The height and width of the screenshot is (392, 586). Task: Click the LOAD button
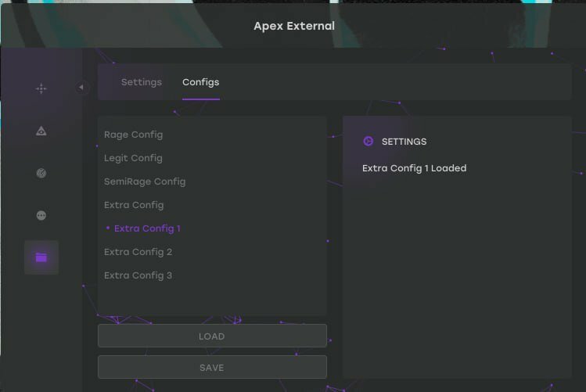212,336
